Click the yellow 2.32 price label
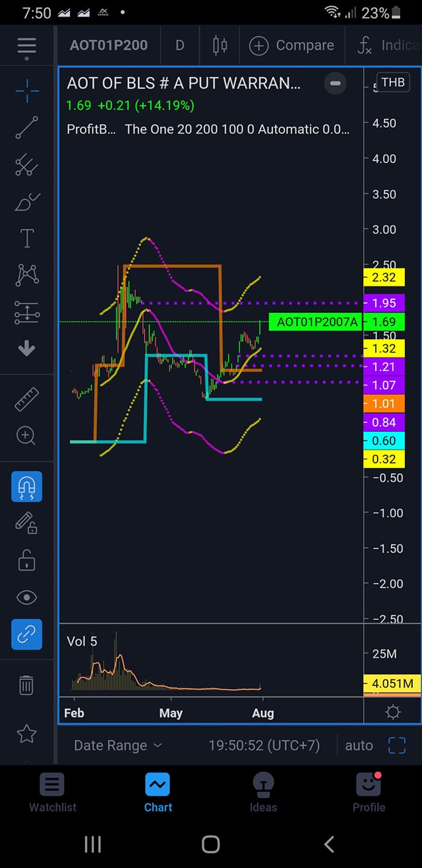This screenshot has width=422, height=868. (x=384, y=279)
